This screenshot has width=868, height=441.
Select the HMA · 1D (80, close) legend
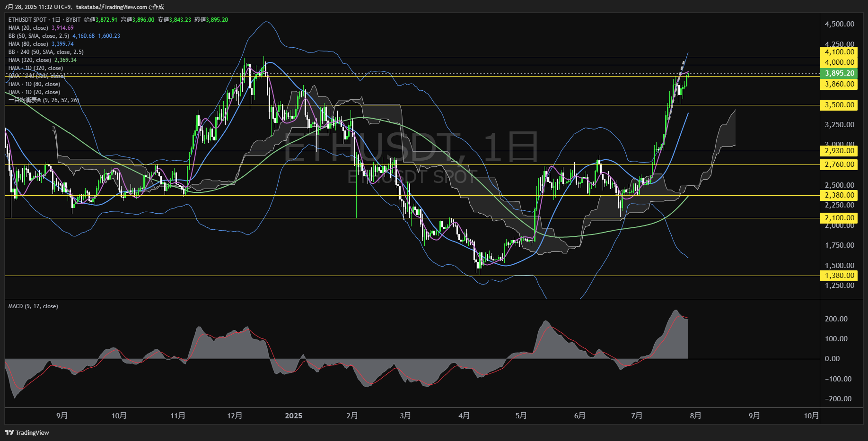tap(34, 84)
